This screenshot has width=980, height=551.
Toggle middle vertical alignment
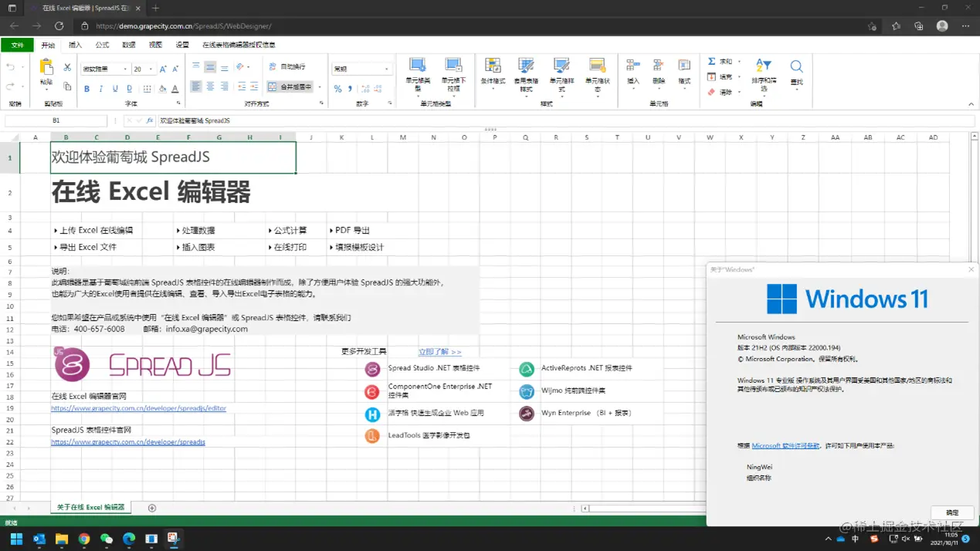(210, 67)
